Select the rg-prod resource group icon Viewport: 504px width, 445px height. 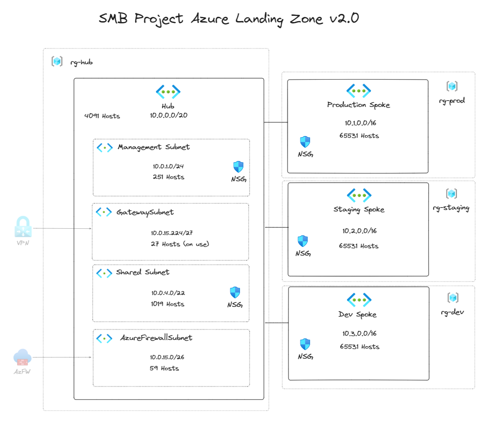451,85
